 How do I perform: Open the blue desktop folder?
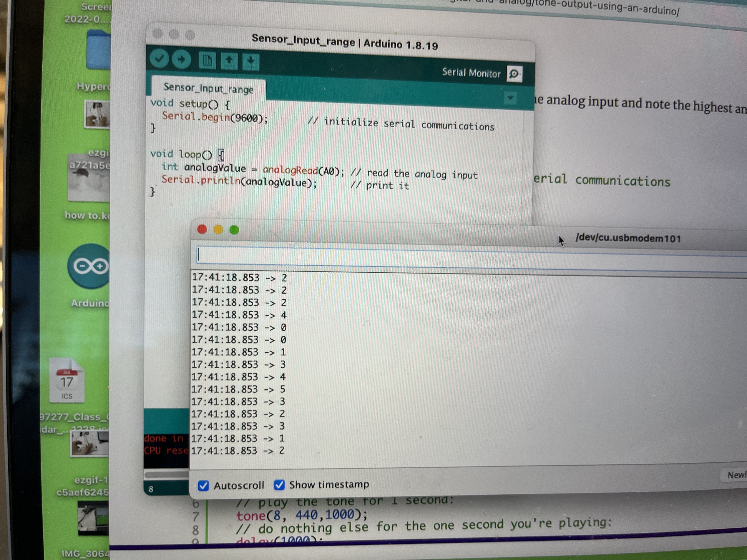pyautogui.click(x=99, y=50)
